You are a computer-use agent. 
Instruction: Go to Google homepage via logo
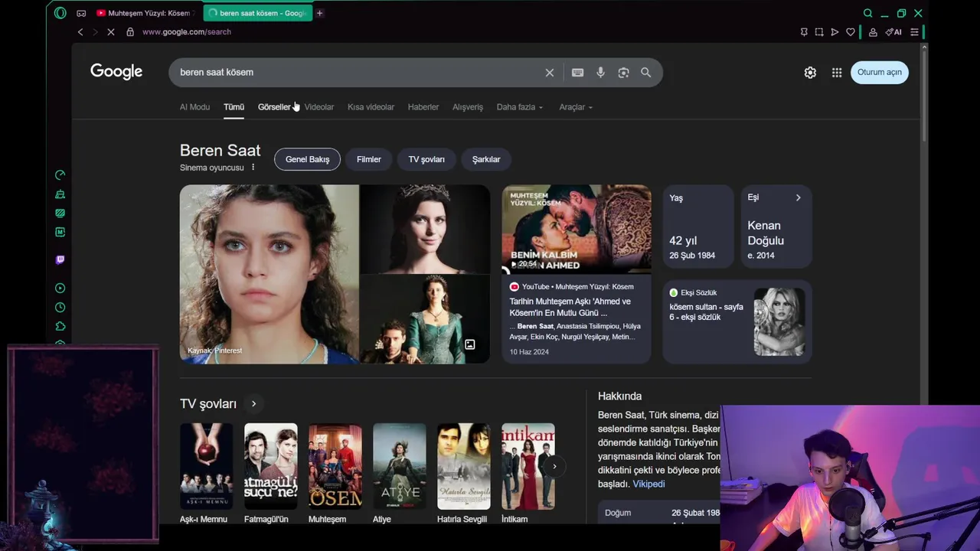click(116, 72)
